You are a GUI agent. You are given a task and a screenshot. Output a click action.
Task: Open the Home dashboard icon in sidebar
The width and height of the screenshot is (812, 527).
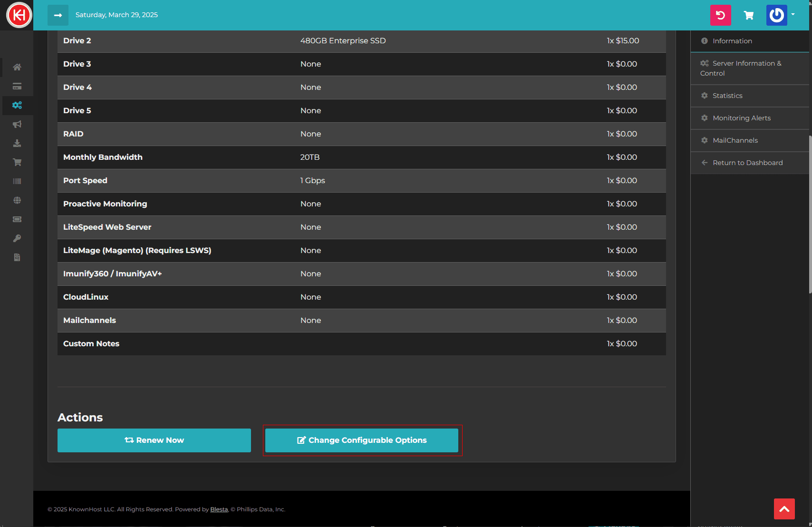[x=17, y=67]
